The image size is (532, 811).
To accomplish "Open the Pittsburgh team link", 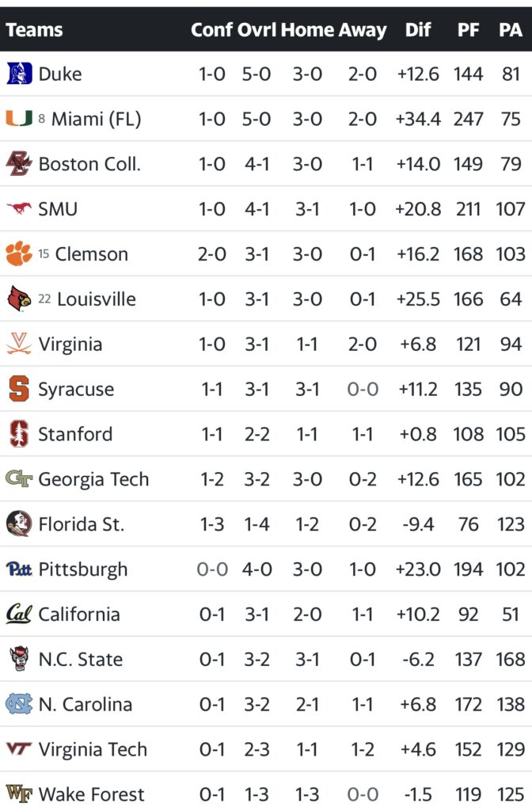I will (x=82, y=569).
